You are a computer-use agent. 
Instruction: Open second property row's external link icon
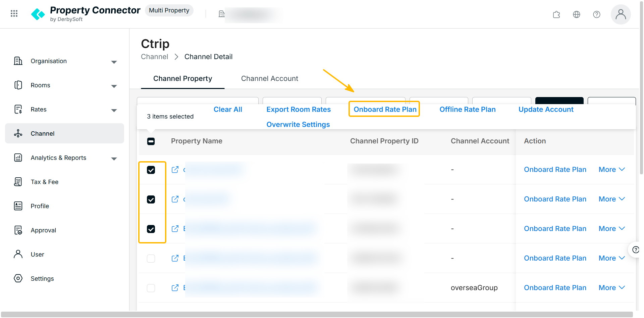(x=175, y=199)
